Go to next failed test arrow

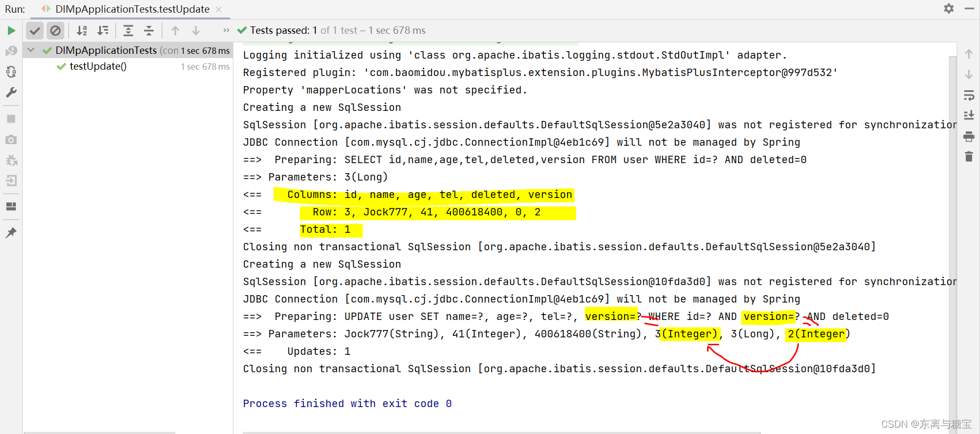tap(196, 31)
